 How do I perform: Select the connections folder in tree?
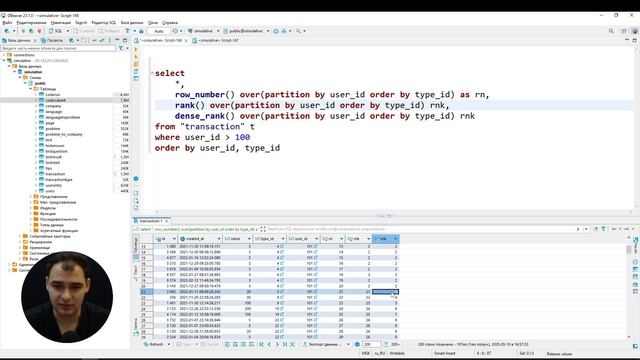click(x=24, y=55)
